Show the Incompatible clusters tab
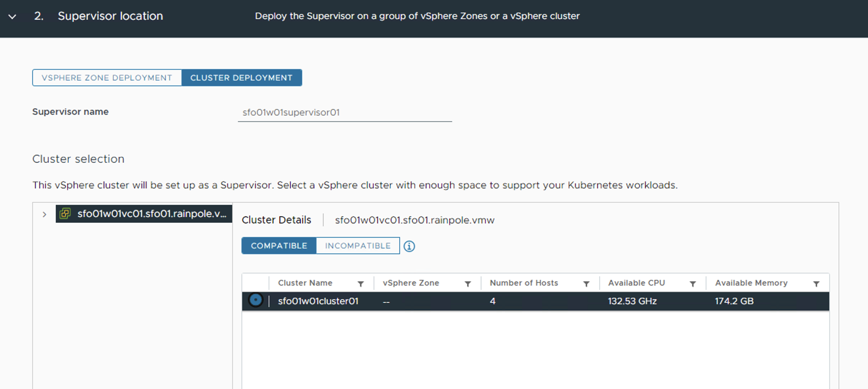 (358, 246)
